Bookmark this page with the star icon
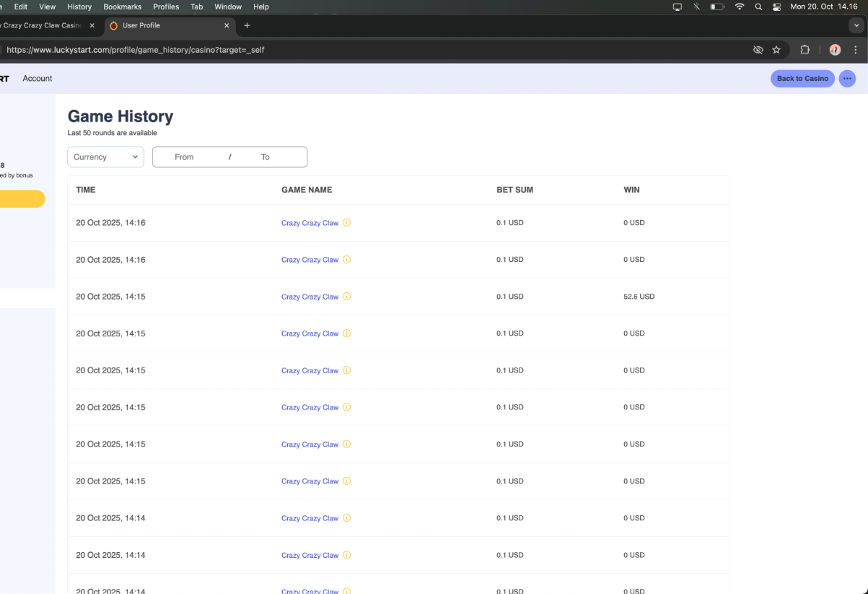The height and width of the screenshot is (594, 868). pos(776,50)
